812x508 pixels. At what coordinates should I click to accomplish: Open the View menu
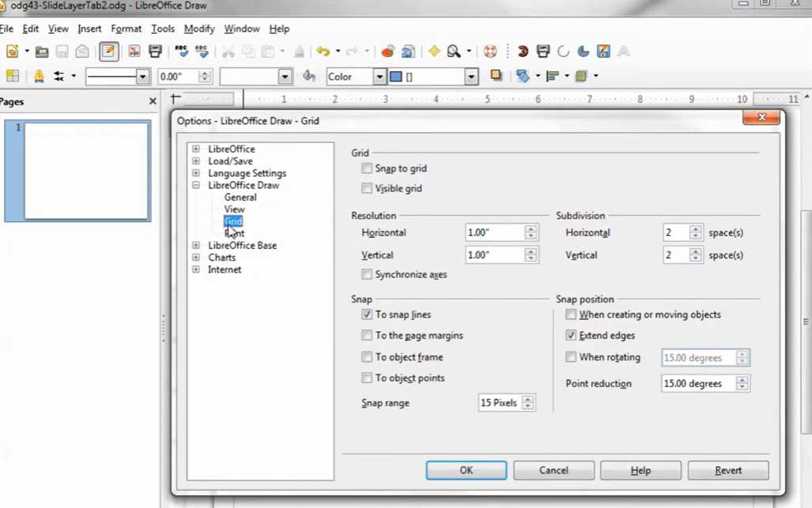58,28
